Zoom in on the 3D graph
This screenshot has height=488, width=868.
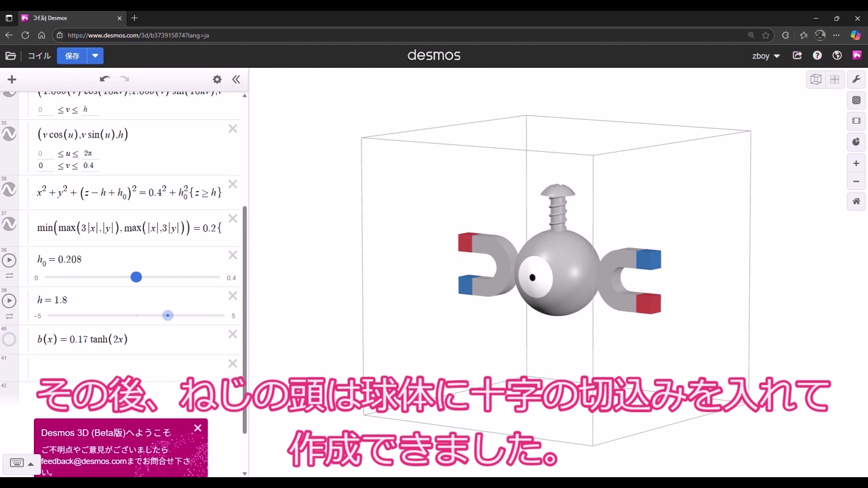(856, 163)
